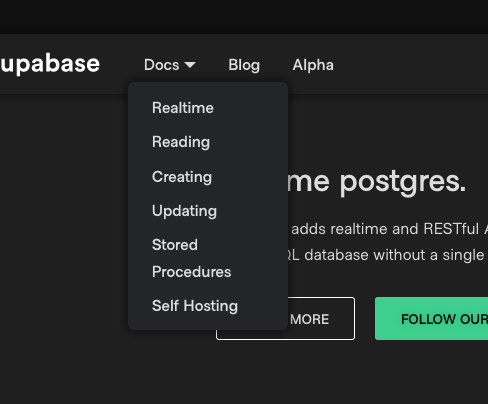
Task: Select Reading from Docs menu
Action: (x=181, y=142)
